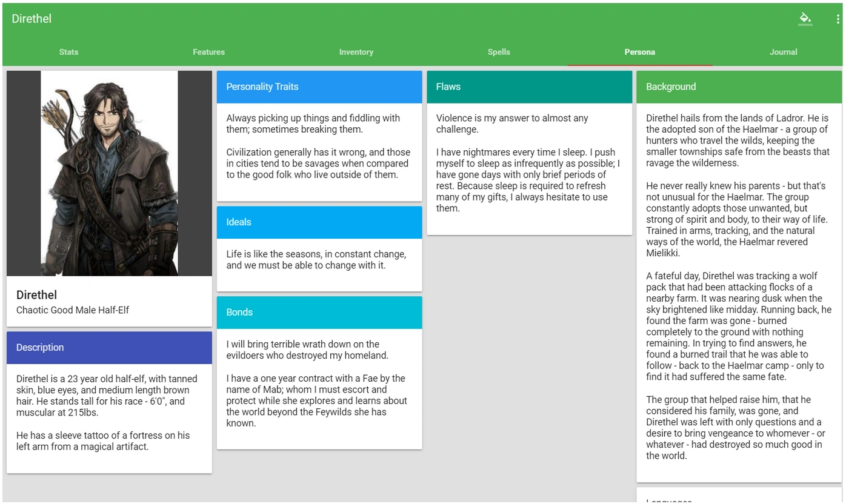Switch to the Stats tab
Screen dimensions: 846x504
click(x=69, y=52)
